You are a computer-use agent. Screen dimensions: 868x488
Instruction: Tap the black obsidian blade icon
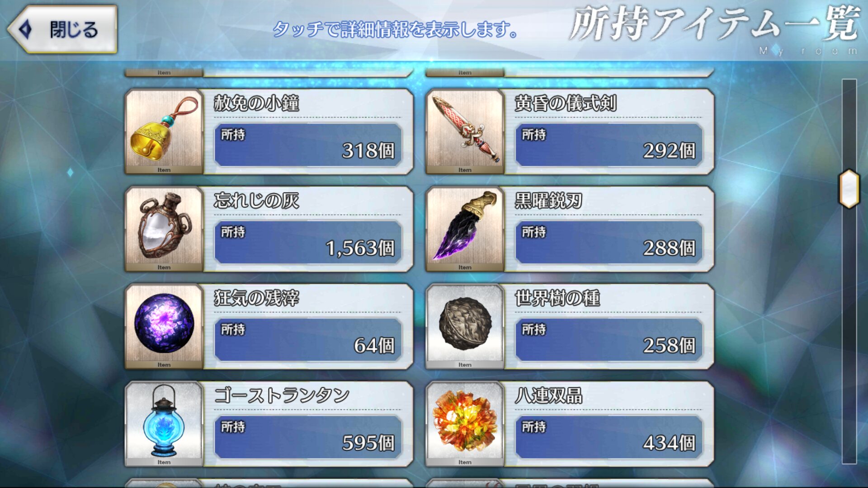click(x=465, y=229)
